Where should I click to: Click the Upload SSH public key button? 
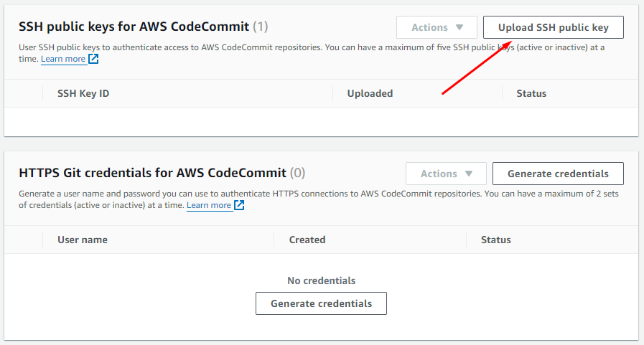(x=553, y=27)
